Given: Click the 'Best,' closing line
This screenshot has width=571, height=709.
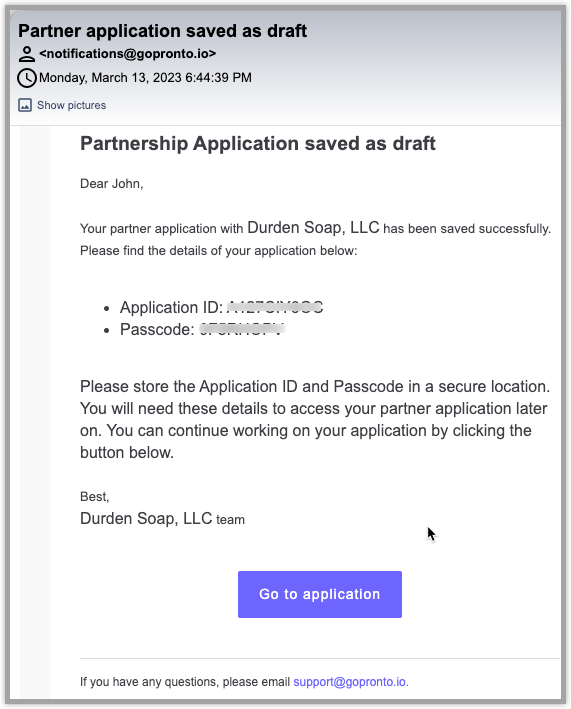Looking at the screenshot, I should pos(94,496).
